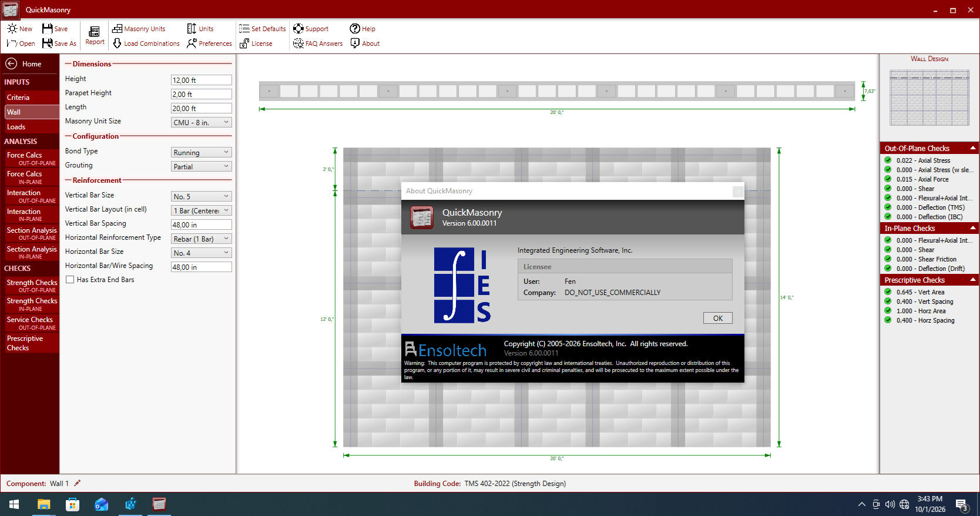Open Prescriptive Checks in the sidebar
The height and width of the screenshot is (516, 980).
tap(31, 343)
